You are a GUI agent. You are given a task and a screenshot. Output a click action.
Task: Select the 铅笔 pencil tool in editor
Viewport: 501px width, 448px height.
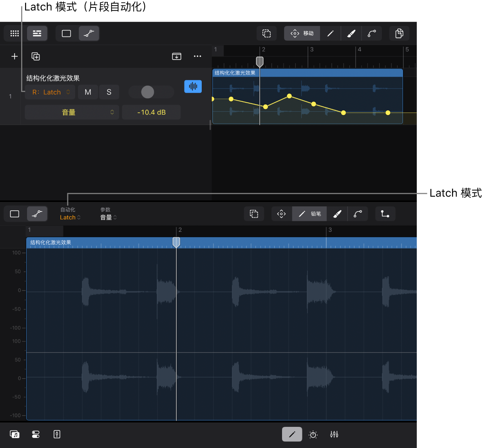click(309, 214)
